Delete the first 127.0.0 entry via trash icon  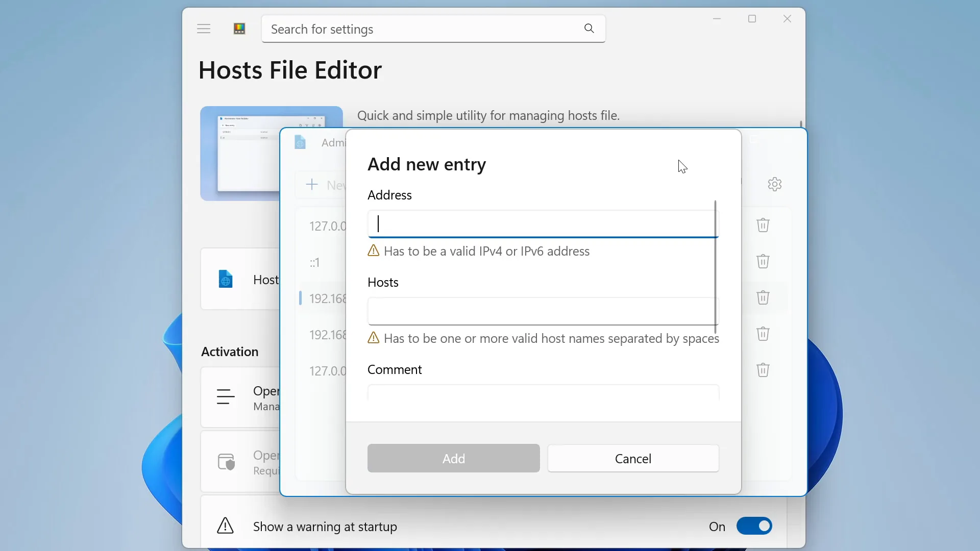(763, 225)
